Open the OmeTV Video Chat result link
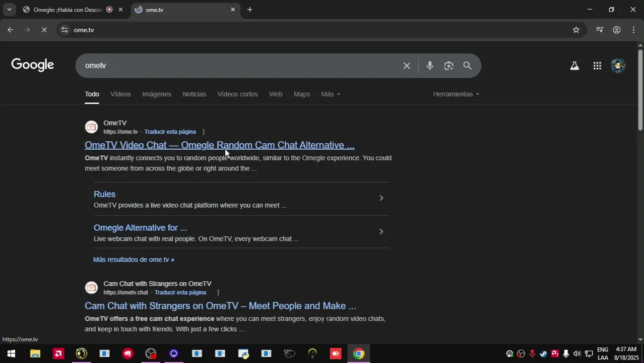Screen dimensions: 644x363 (x=220, y=145)
